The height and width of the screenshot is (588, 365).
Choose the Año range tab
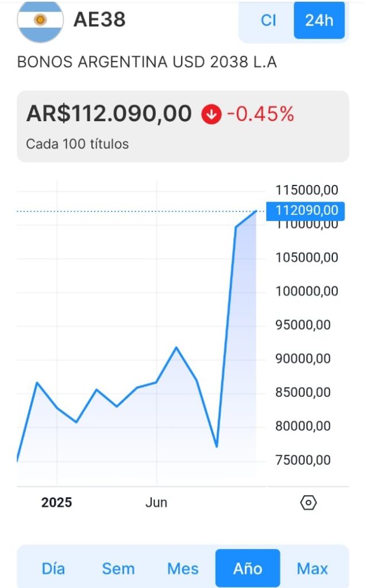pyautogui.click(x=248, y=568)
